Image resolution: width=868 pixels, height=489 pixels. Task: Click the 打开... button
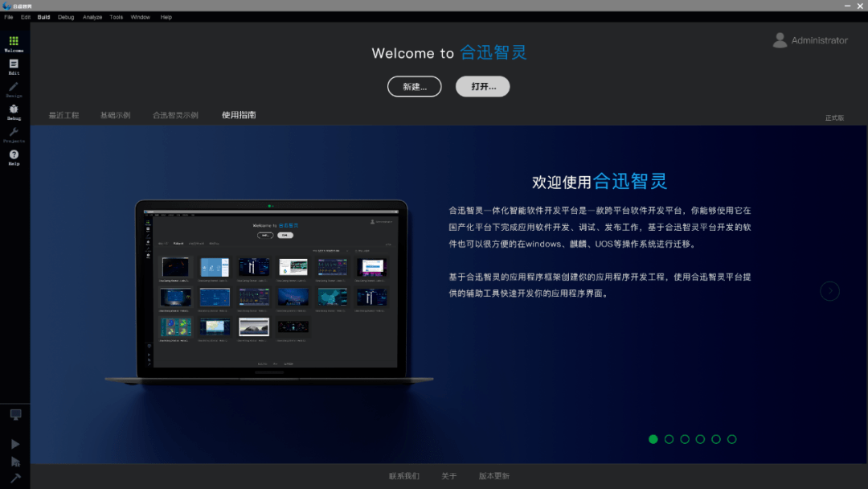coord(483,86)
